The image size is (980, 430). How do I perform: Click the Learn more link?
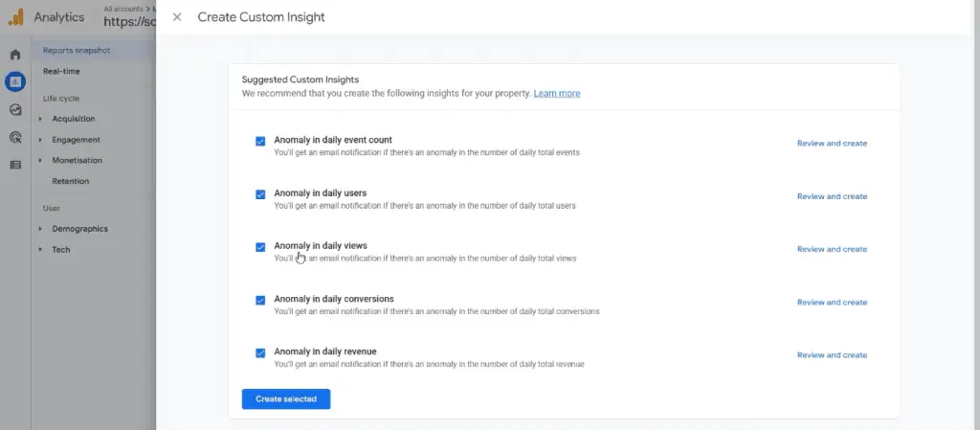[557, 93]
